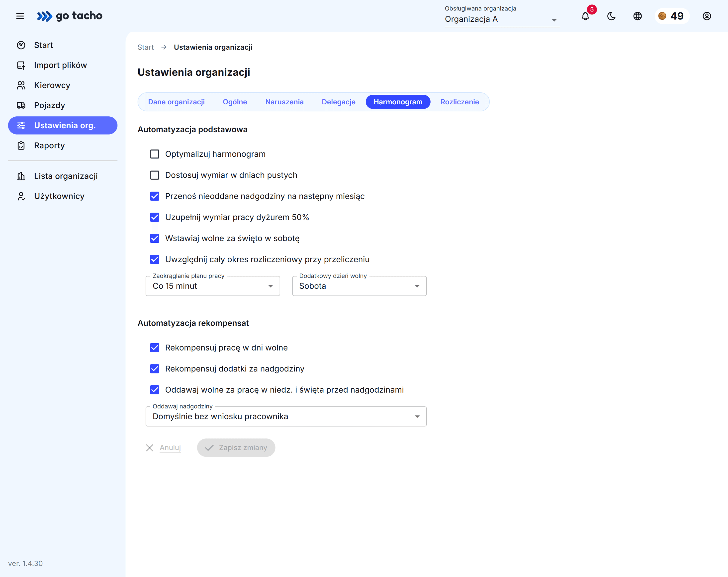This screenshot has width=728, height=577.
Task: Click the Raporty clipboard icon
Action: 21,145
